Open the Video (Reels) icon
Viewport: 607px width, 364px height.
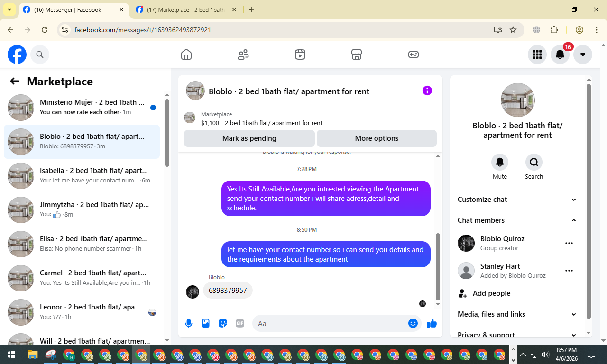pos(300,55)
